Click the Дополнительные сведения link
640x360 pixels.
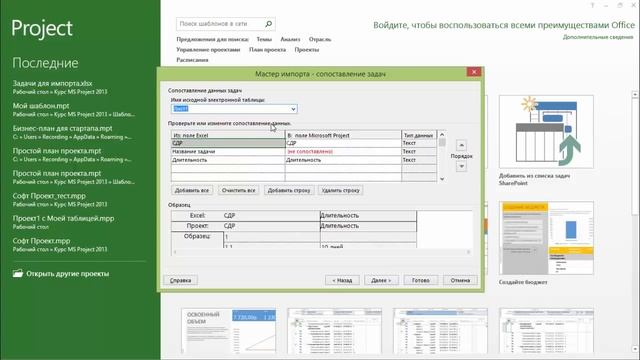tap(598, 37)
